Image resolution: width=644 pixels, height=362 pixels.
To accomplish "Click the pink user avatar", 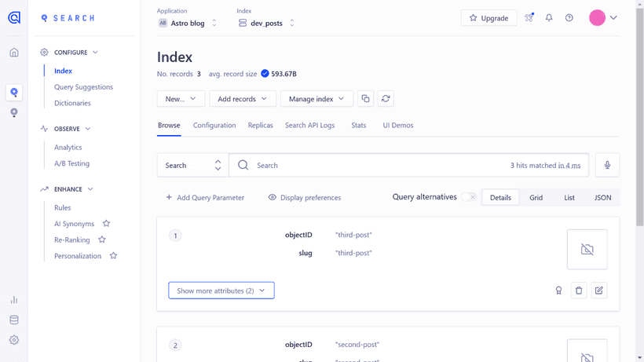I will [x=597, y=17].
